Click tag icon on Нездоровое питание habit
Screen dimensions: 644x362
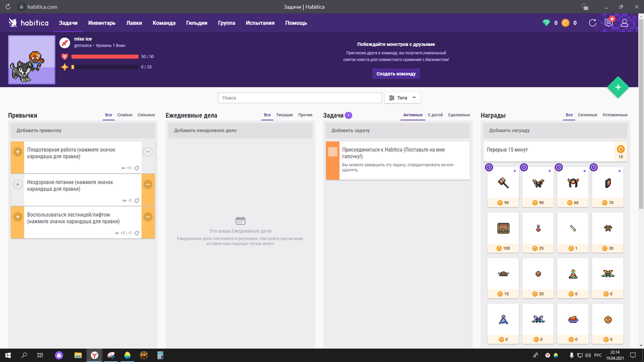point(137,201)
